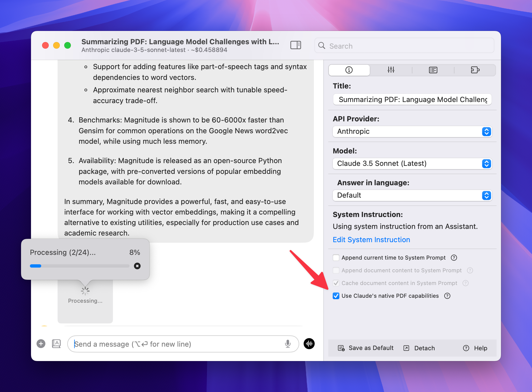Click Save as Default button
This screenshot has height=392, width=532.
tap(366, 348)
